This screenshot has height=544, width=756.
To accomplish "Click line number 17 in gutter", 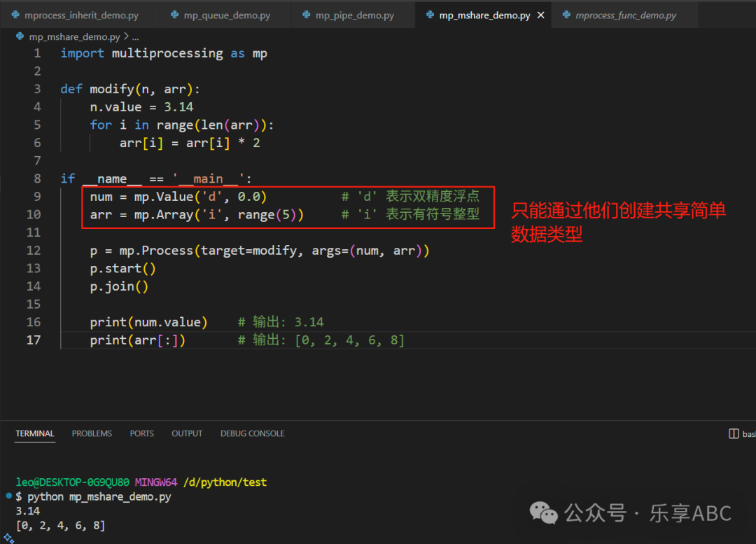I will (34, 340).
